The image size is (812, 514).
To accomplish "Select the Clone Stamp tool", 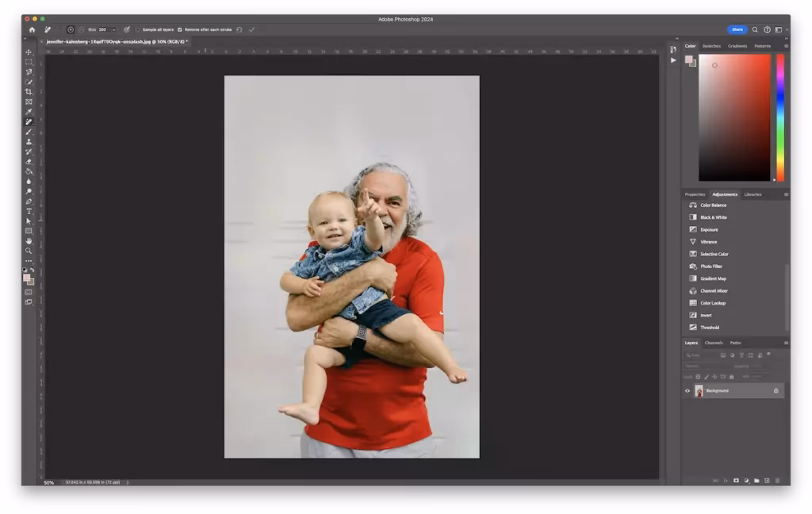I will 29,142.
